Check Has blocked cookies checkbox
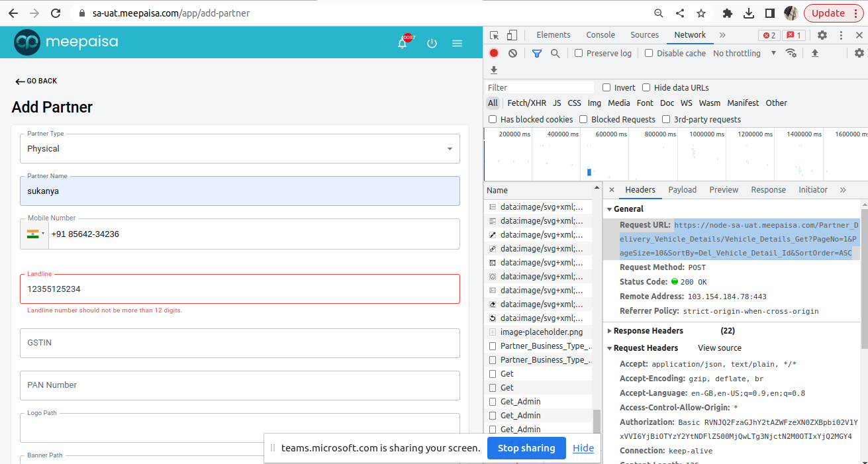This screenshot has width=868, height=464. click(x=493, y=119)
